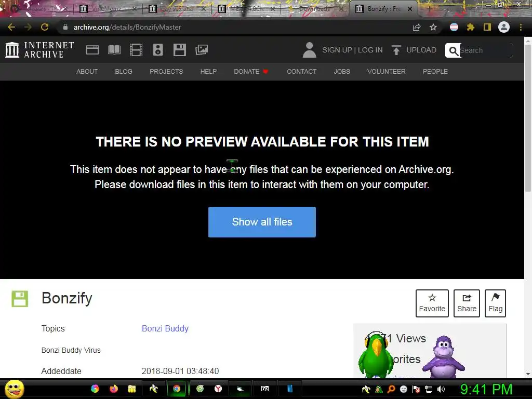Open the Web (Wayback) media icon

92,50
